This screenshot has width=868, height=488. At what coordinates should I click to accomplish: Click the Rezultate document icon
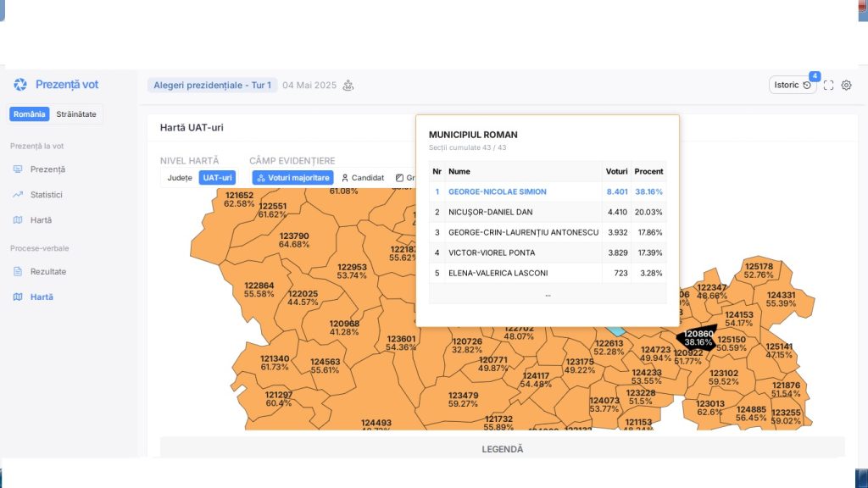pyautogui.click(x=18, y=272)
